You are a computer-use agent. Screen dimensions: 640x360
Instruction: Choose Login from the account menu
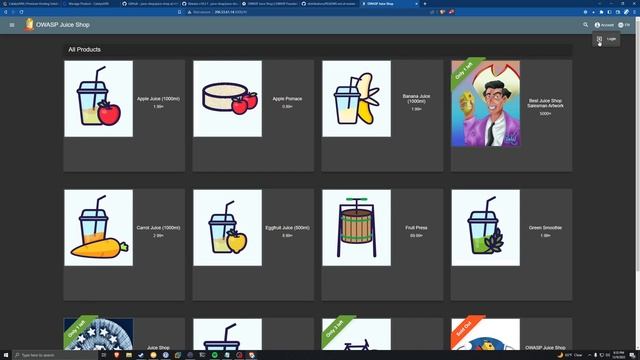pyautogui.click(x=607, y=39)
